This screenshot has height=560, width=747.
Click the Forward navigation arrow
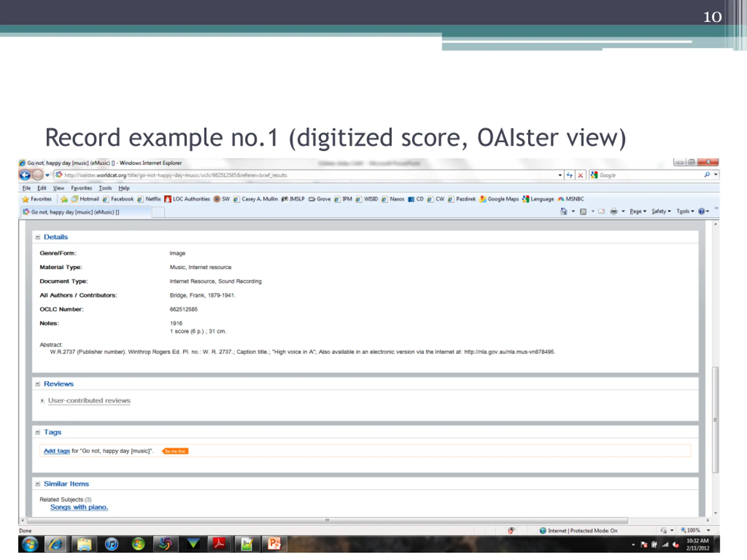(x=37, y=175)
